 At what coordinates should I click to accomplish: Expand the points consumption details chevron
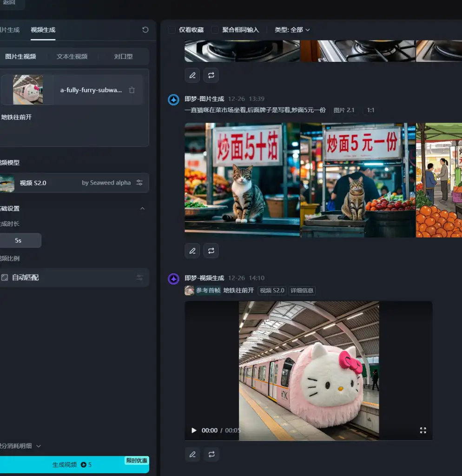pos(39,446)
